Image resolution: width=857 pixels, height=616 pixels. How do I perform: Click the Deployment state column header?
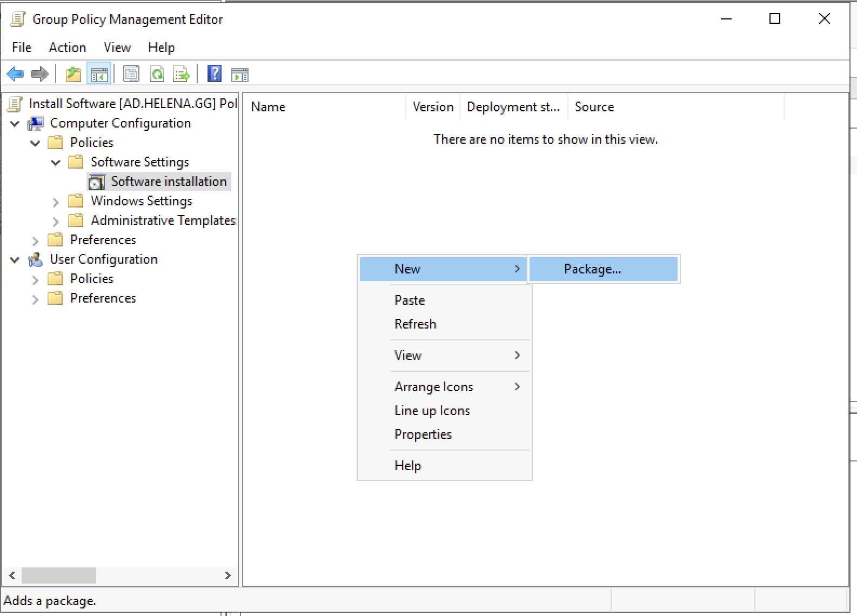pyautogui.click(x=513, y=107)
